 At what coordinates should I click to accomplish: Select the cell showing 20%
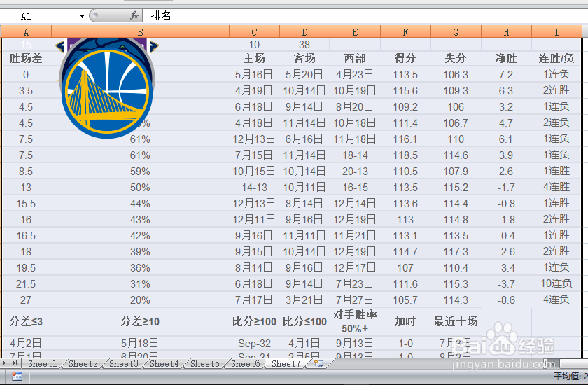pyautogui.click(x=140, y=300)
